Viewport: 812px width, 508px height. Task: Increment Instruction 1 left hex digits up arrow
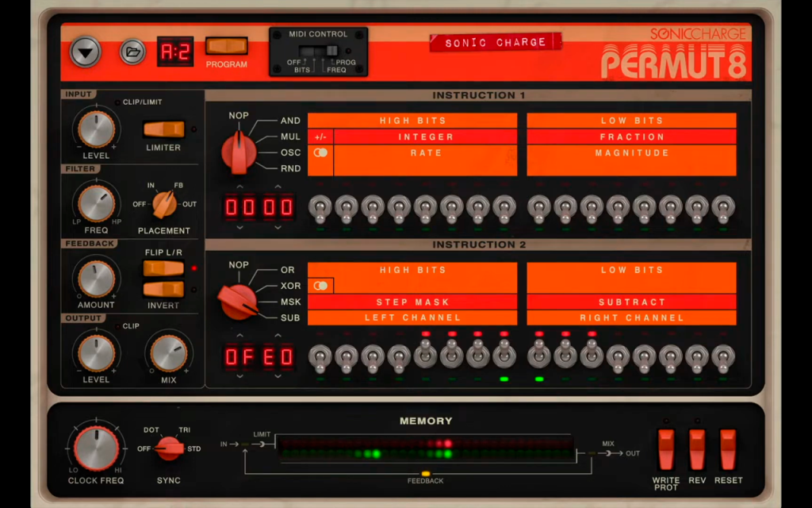click(239, 187)
